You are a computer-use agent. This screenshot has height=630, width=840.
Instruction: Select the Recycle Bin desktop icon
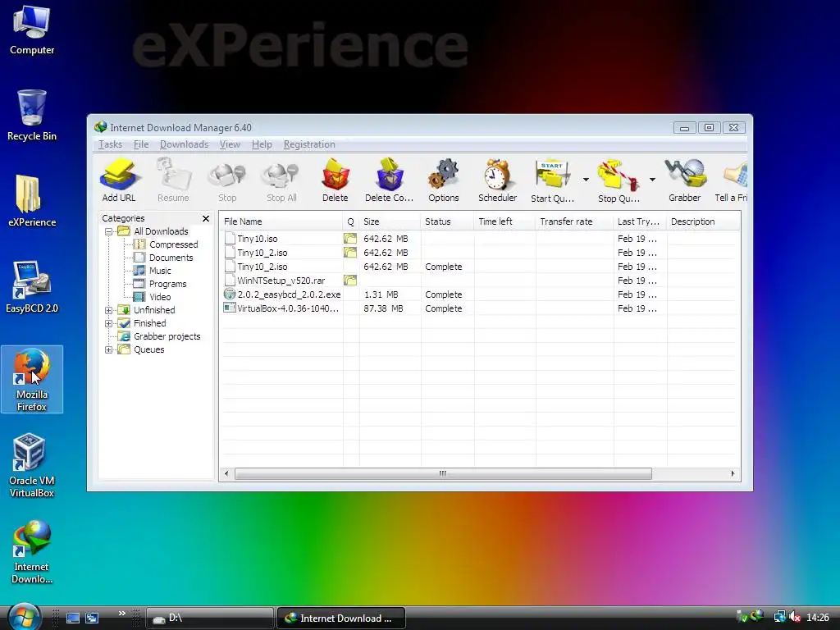click(32, 115)
